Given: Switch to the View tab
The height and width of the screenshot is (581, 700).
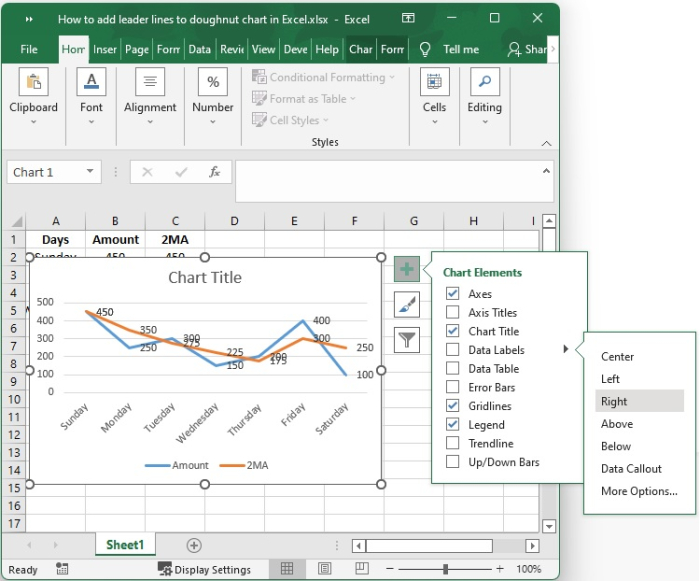Looking at the screenshot, I should tap(263, 49).
